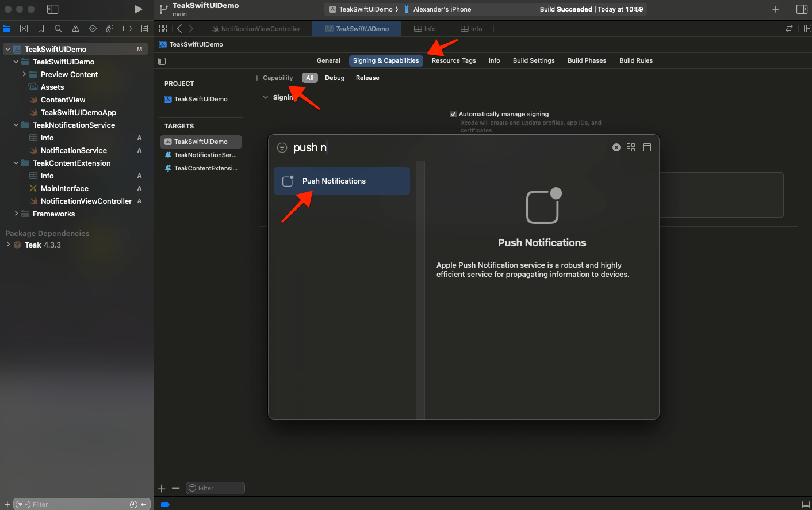The height and width of the screenshot is (510, 812).
Task: Select the Signing & Capabilities tab
Action: (386, 60)
